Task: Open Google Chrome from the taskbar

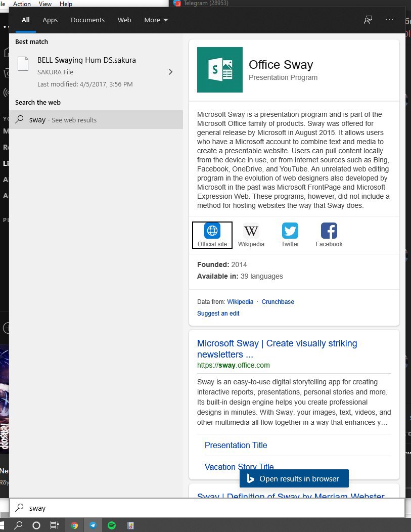Action: 74,525
